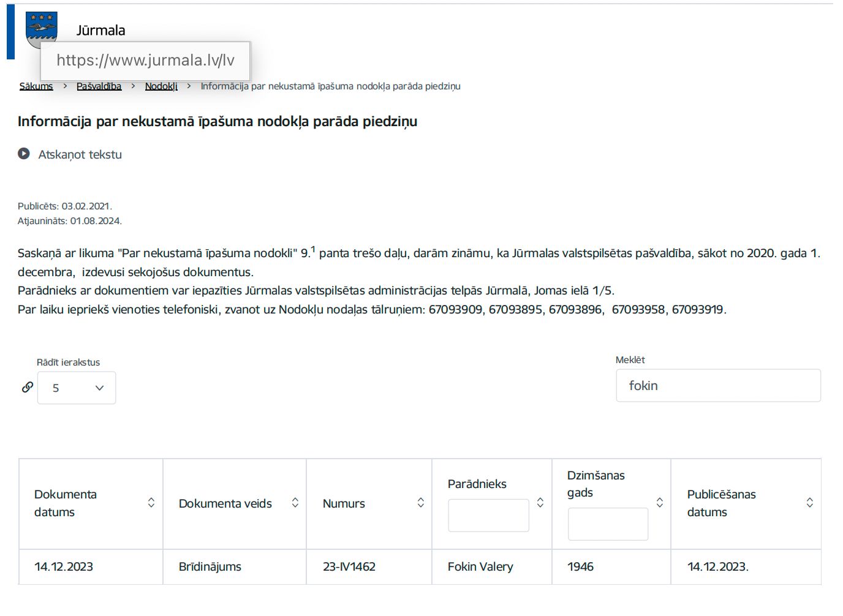The image size is (843, 616).
Task: Sort by Publicēšanas datums arrow icon
Action: point(809,503)
